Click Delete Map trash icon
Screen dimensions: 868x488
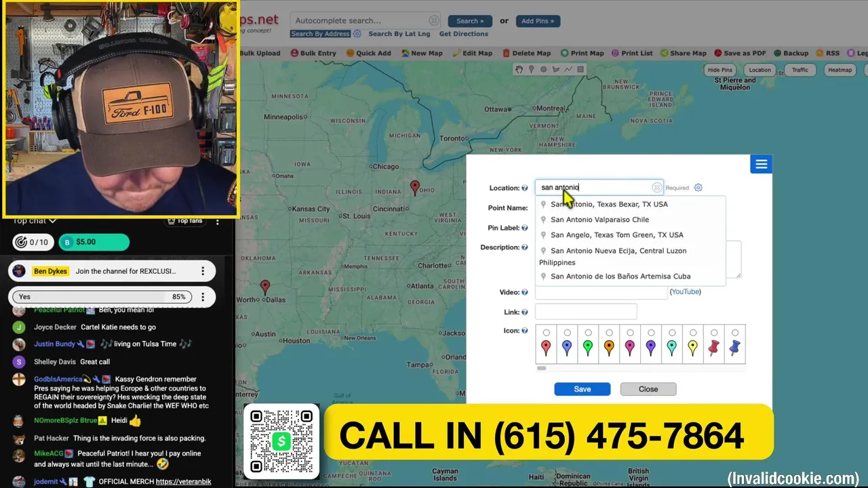click(506, 53)
